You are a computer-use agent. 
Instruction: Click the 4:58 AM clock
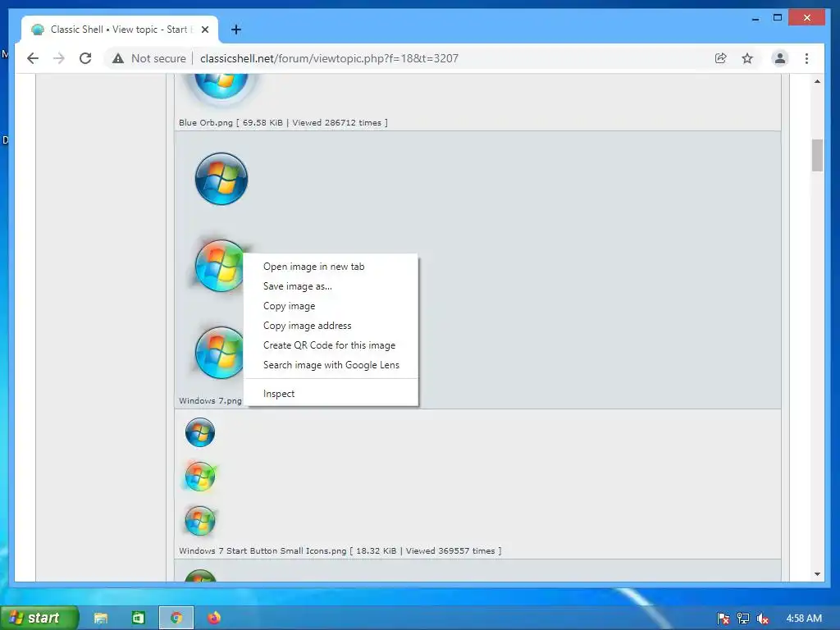click(804, 619)
